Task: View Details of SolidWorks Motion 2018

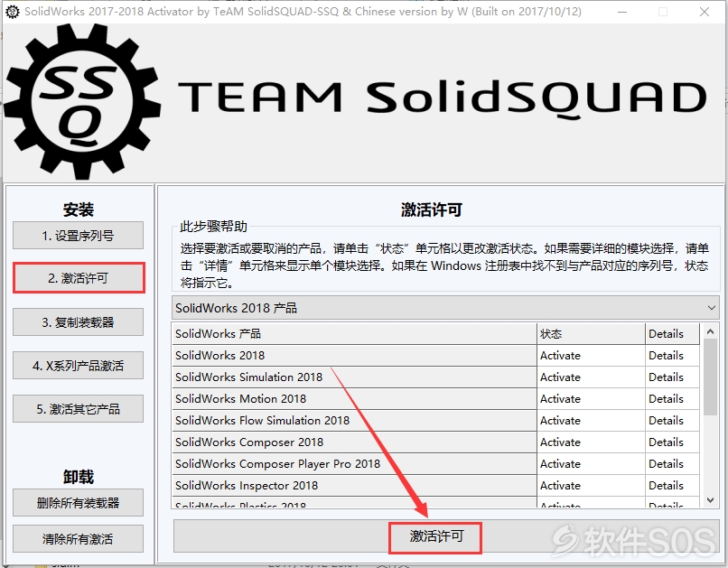Action: tap(672, 398)
